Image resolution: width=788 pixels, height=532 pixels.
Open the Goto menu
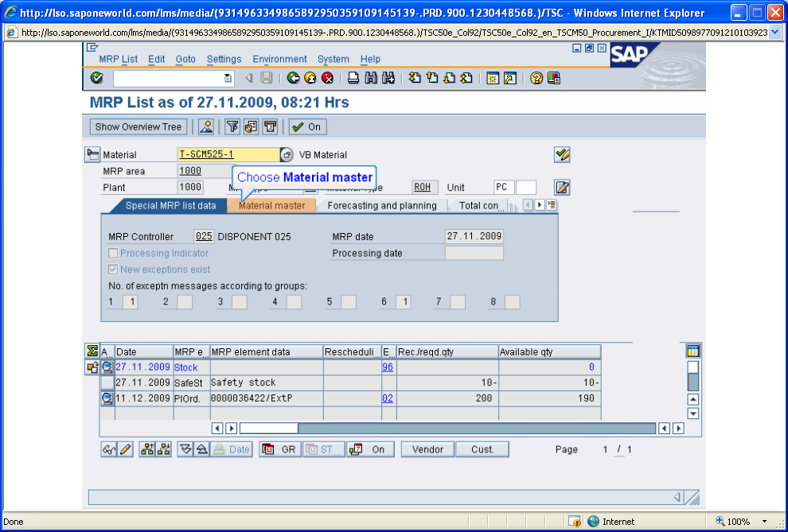(185, 59)
